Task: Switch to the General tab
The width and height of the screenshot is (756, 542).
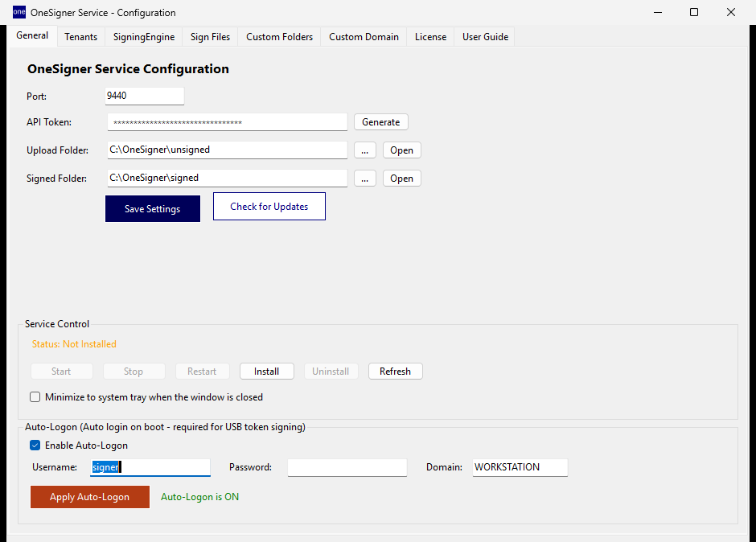Action: [32, 35]
